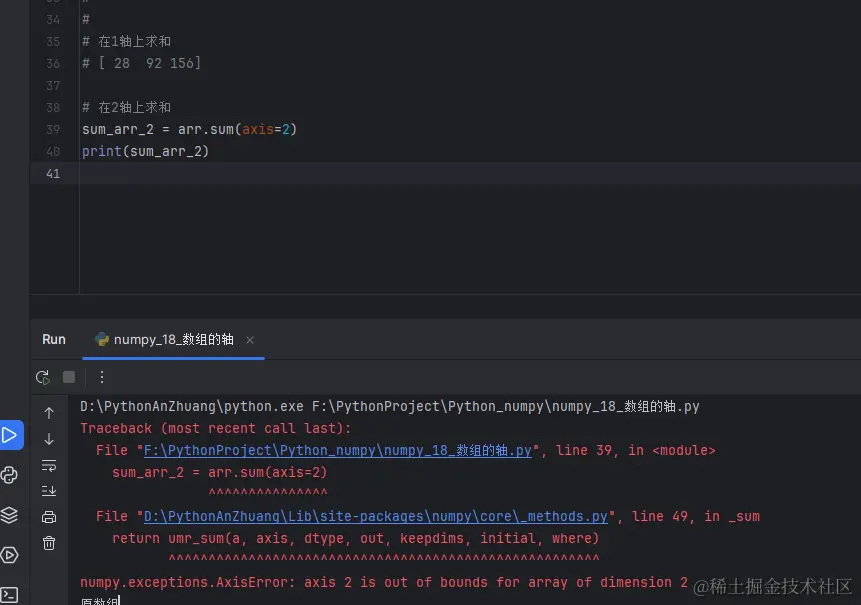Click the Run panel title label
The image size is (861, 605).
click(x=54, y=340)
